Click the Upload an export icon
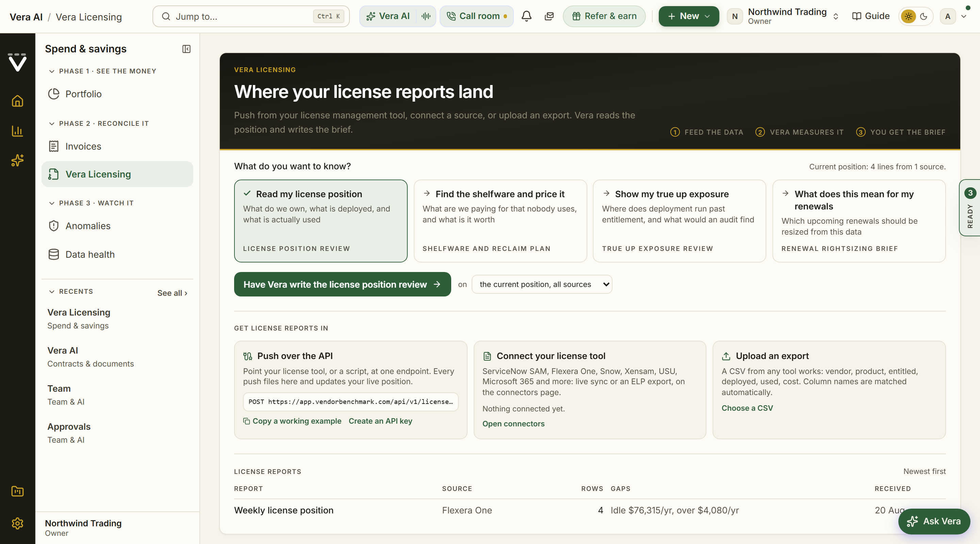Image resolution: width=980 pixels, height=544 pixels. 726,356
